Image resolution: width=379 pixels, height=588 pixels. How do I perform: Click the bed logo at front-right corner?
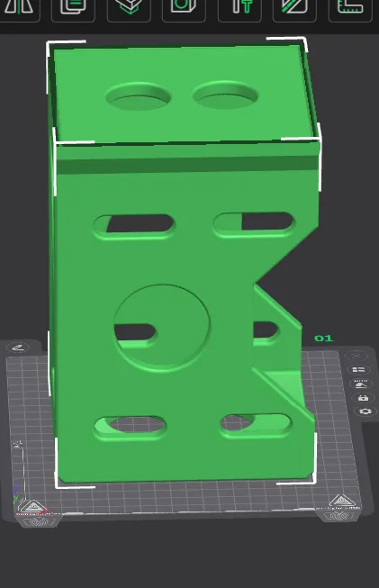342,502
